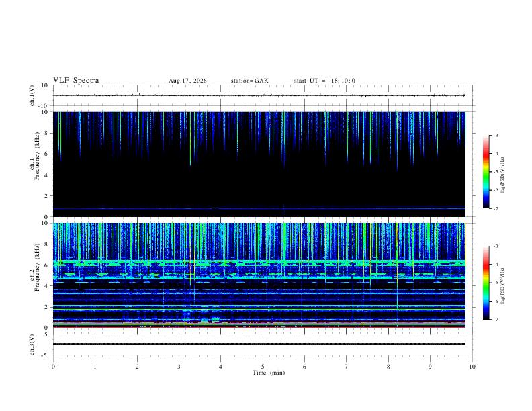Viewport: 532px width, 411px height.
Task: Select the Aug.17, 2026 date label
Action: [x=187, y=81]
